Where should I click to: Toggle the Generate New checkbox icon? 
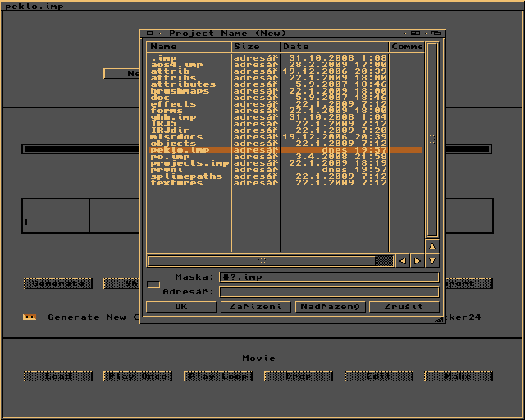coord(30,317)
